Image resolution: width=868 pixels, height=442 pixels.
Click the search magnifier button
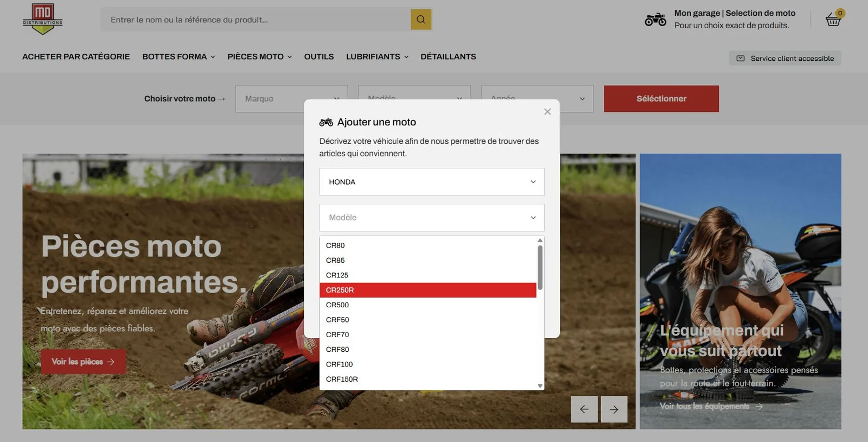coord(421,20)
